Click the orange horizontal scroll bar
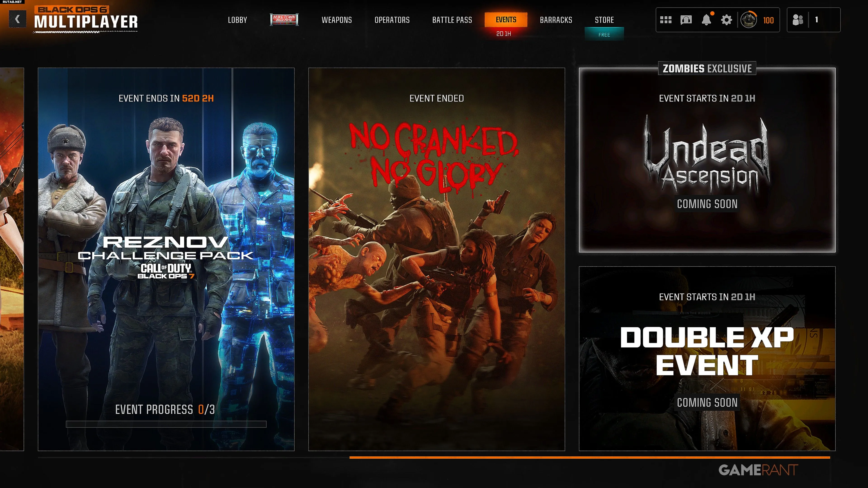Screen dimensions: 868x488 (590, 458)
